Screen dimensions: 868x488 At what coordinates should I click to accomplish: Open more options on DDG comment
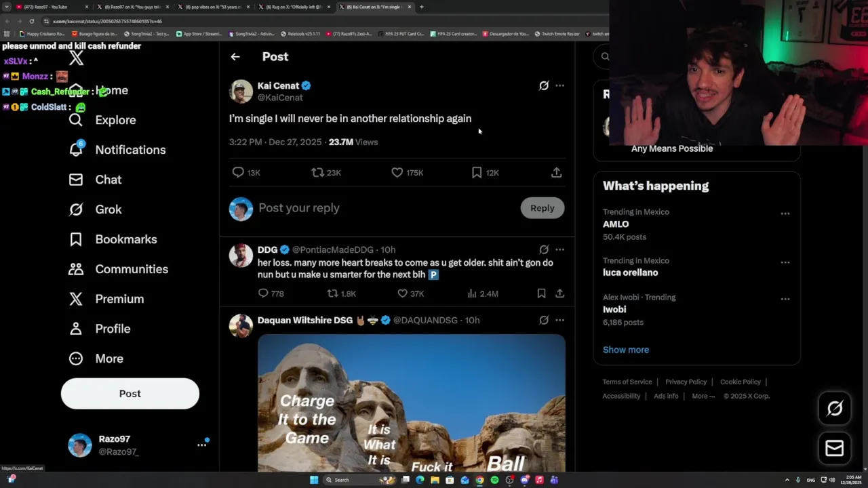(x=559, y=249)
